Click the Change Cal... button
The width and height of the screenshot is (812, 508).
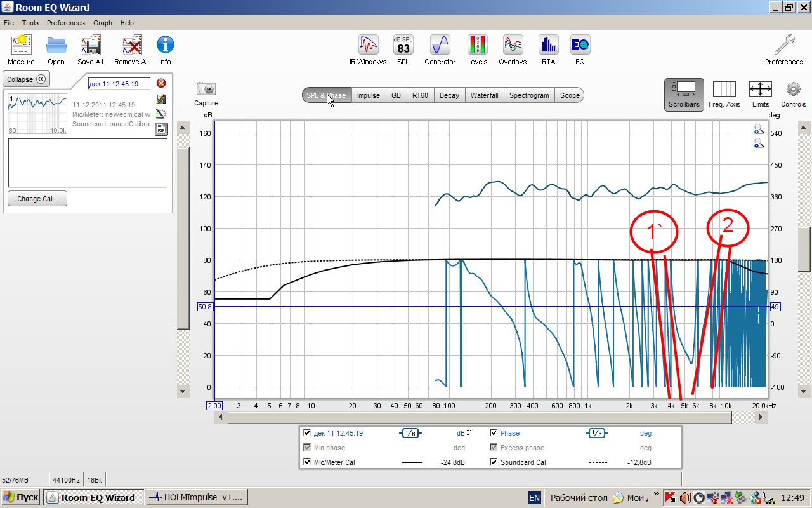click(x=37, y=199)
